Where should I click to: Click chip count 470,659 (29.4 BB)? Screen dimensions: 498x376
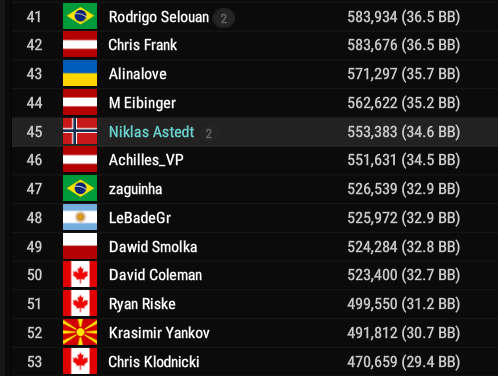click(404, 362)
